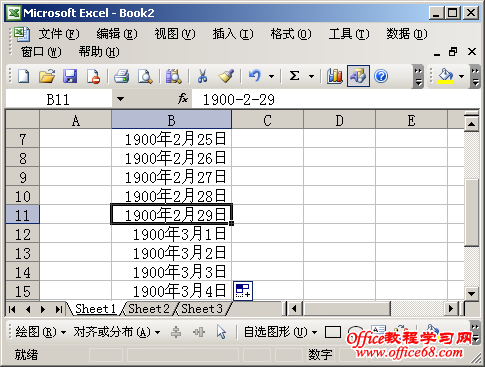
Task: Select the Rectangle drawing tool
Action: [333, 332]
